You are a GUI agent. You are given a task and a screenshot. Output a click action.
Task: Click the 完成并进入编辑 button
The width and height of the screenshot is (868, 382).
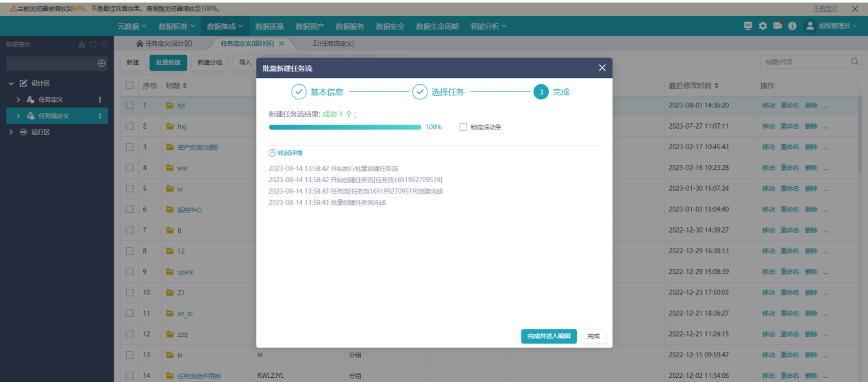(x=548, y=336)
